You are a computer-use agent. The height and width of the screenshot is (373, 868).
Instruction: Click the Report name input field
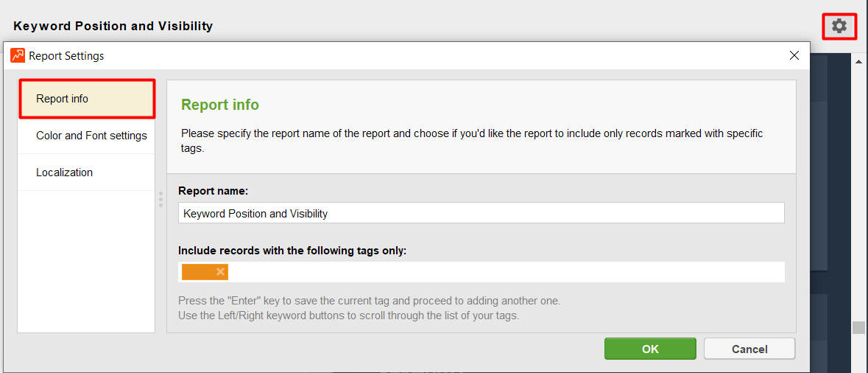(481, 213)
